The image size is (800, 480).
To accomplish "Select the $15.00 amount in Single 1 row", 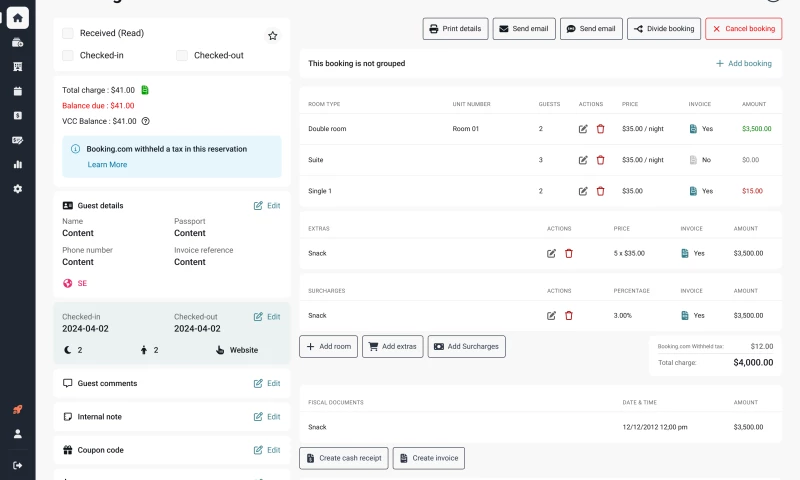I will pos(752,191).
